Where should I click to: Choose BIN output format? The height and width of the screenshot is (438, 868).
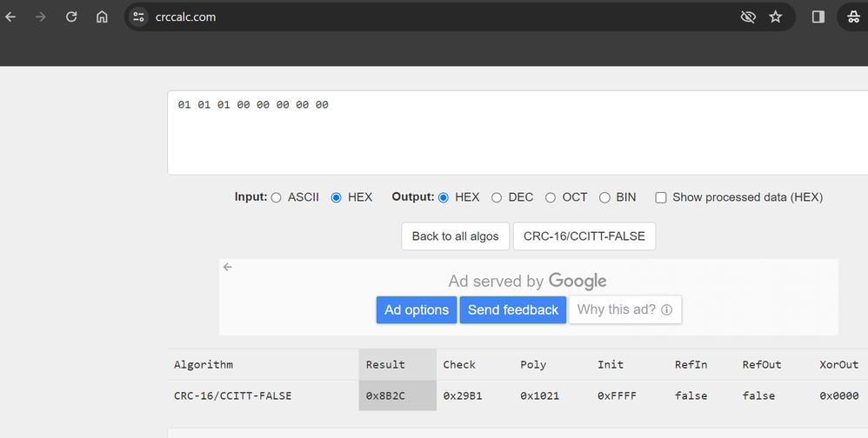click(605, 197)
